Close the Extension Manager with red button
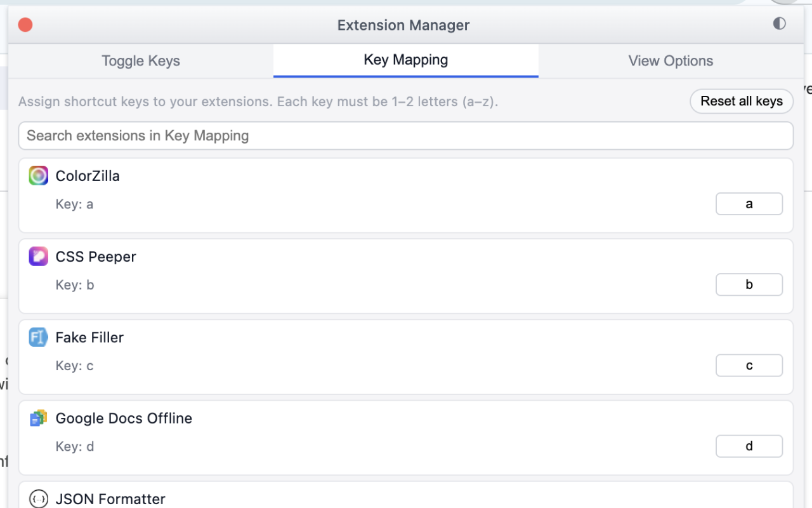812x508 pixels. point(25,25)
